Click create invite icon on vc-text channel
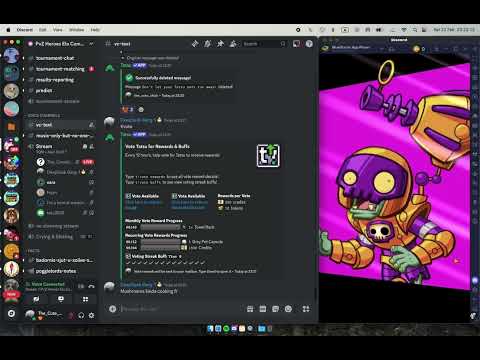480x360 pixels. click(91, 125)
